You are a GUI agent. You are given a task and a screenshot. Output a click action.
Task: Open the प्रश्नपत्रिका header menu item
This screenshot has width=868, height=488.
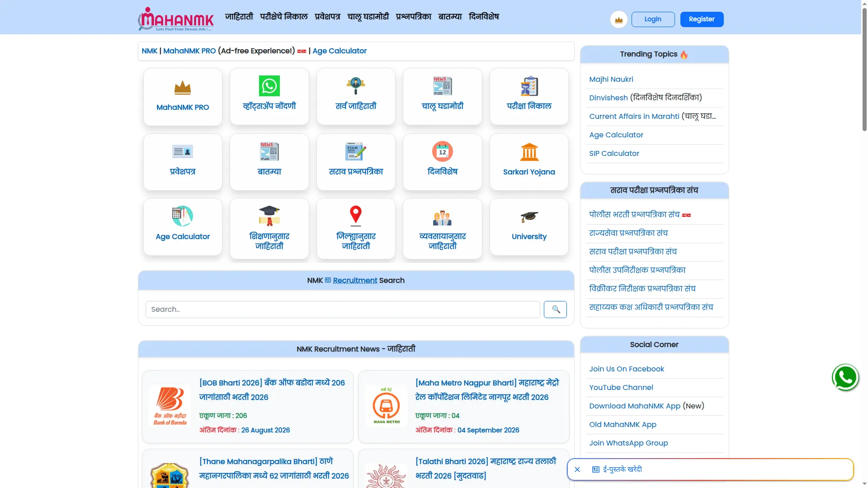[414, 17]
